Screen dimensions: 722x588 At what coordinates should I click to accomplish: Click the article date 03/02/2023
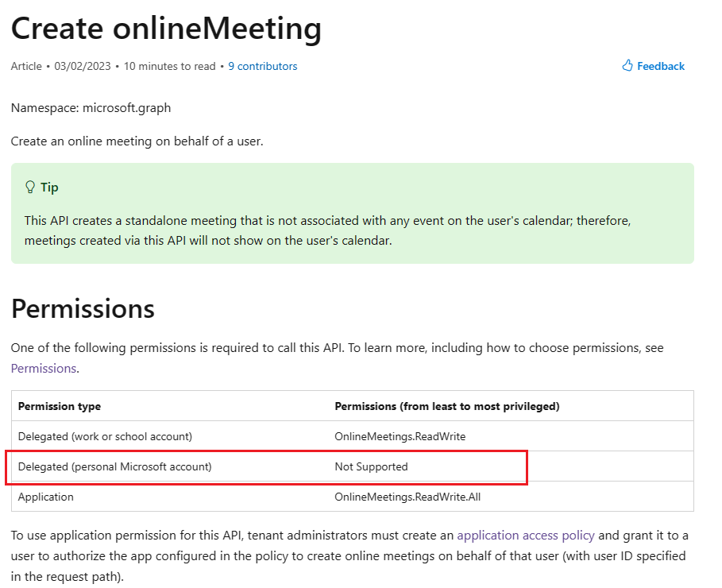(x=83, y=67)
